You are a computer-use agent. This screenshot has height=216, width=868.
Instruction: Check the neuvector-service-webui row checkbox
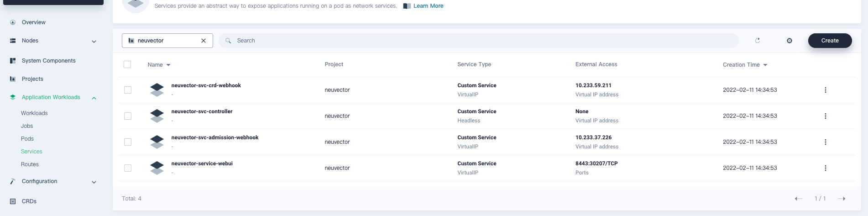tap(128, 168)
